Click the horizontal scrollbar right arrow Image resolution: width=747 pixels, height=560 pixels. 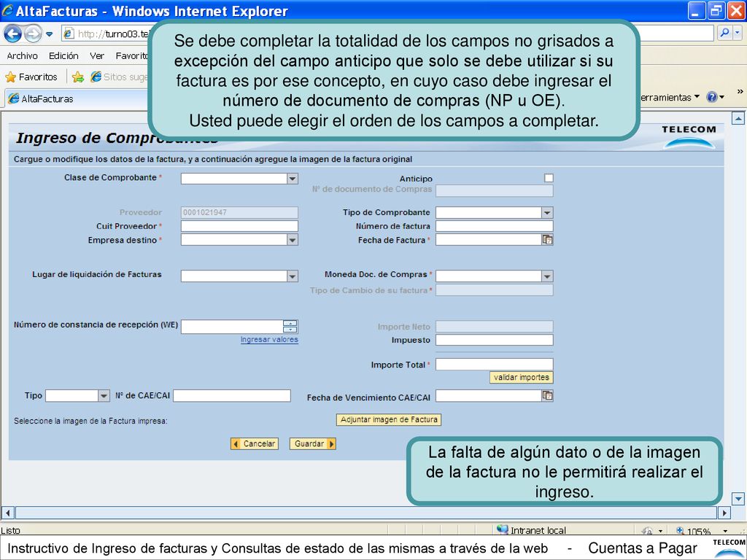coord(724,513)
